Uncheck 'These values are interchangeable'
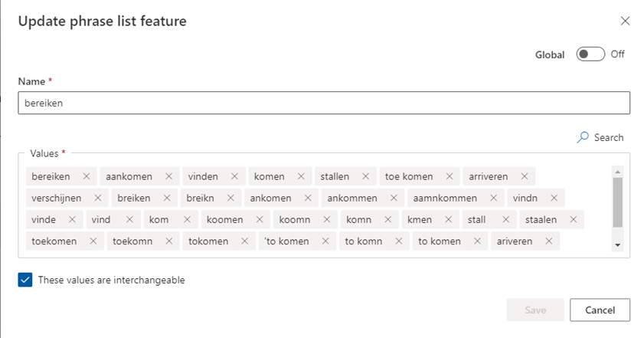This screenshot has width=644, height=338. [x=25, y=280]
